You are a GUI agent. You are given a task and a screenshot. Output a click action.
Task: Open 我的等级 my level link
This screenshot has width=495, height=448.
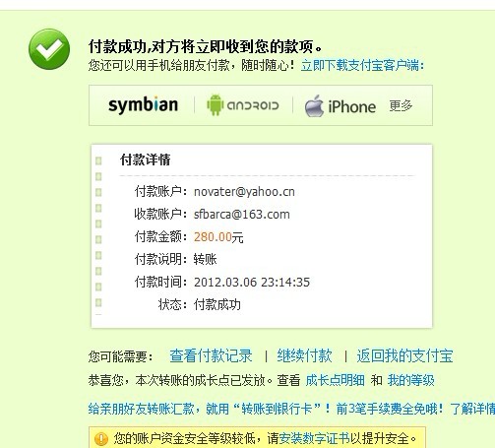click(411, 380)
